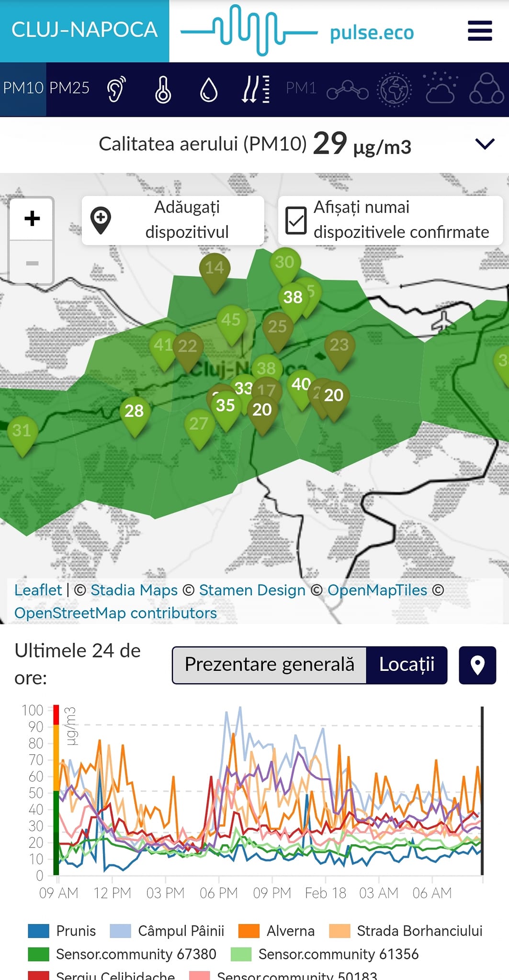This screenshot has height=980, width=509.
Task: Expand the air quality details chevron
Action: 485,144
